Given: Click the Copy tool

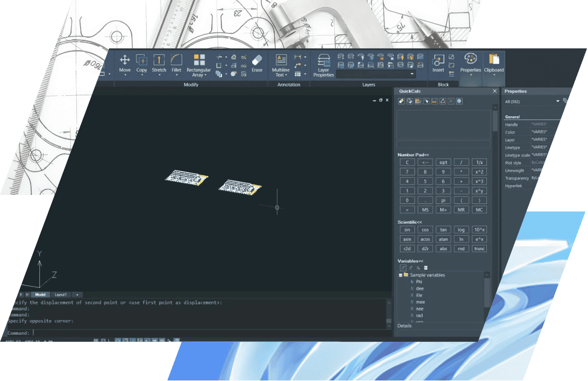Looking at the screenshot, I should 141,63.
